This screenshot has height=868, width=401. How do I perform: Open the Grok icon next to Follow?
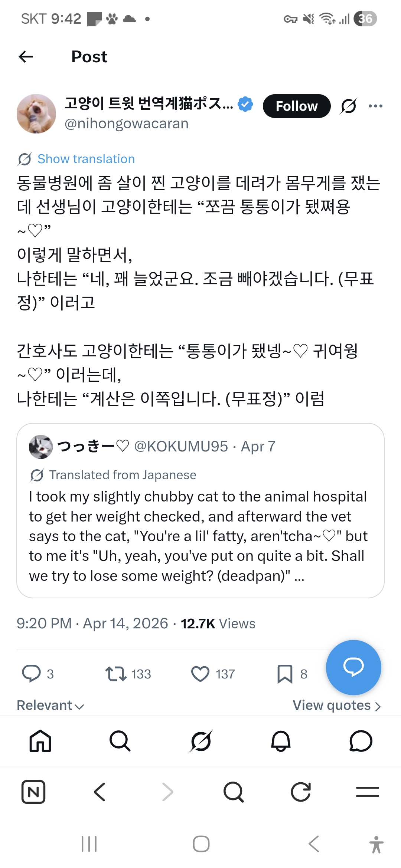(349, 106)
